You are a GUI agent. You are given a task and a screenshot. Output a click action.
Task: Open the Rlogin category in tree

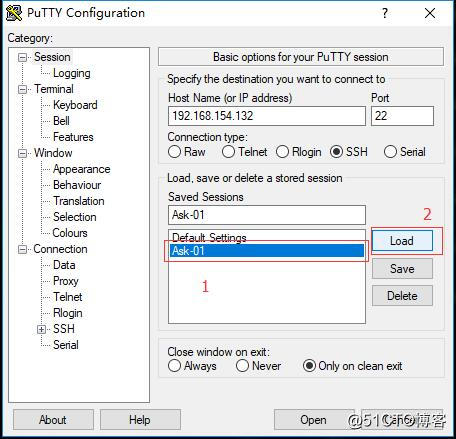point(68,313)
